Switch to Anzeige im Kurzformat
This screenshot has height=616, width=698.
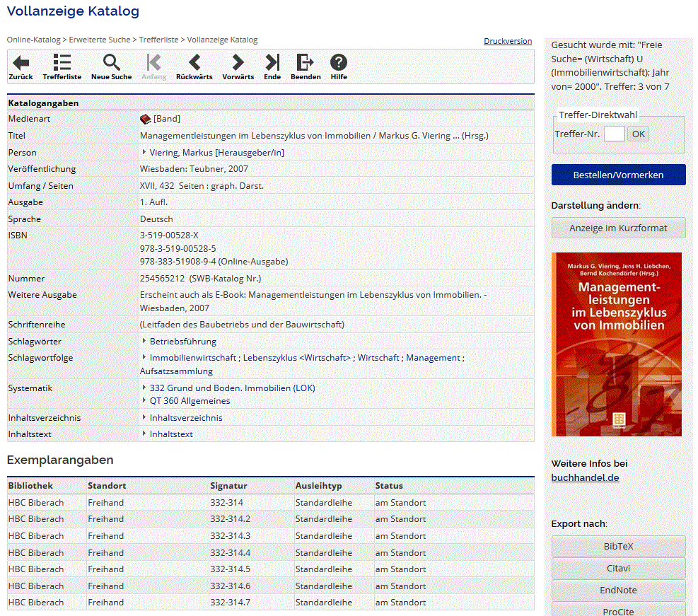(618, 228)
